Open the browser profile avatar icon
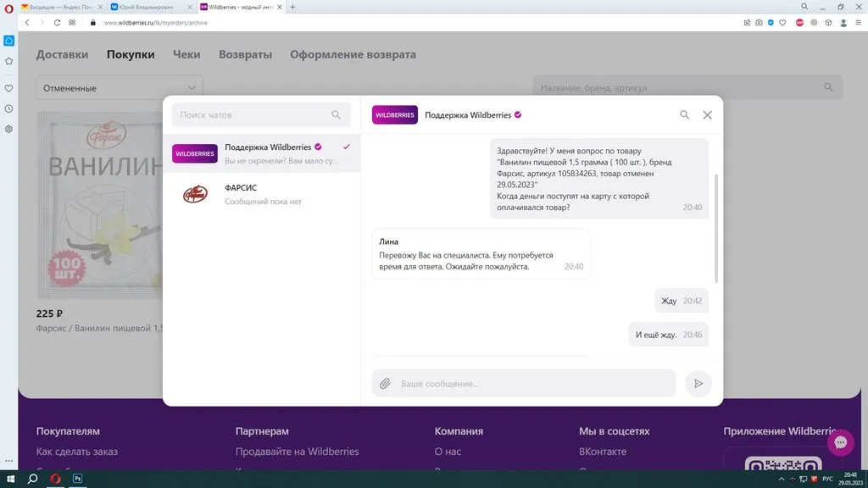The height and width of the screenshot is (488, 868). (x=843, y=23)
